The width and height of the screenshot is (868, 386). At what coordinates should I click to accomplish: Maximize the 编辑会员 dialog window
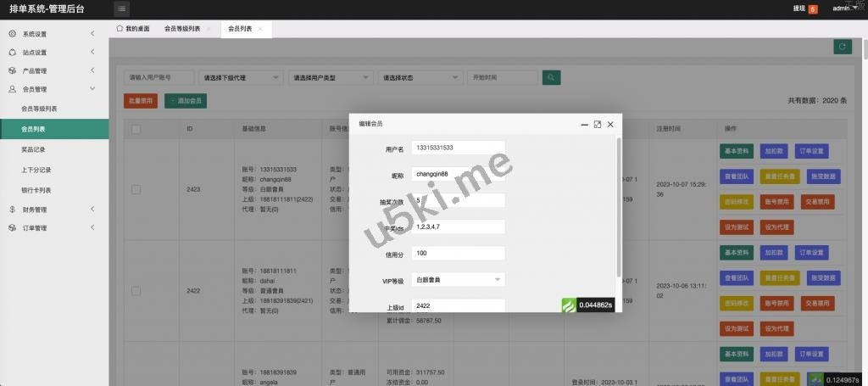[x=598, y=124]
